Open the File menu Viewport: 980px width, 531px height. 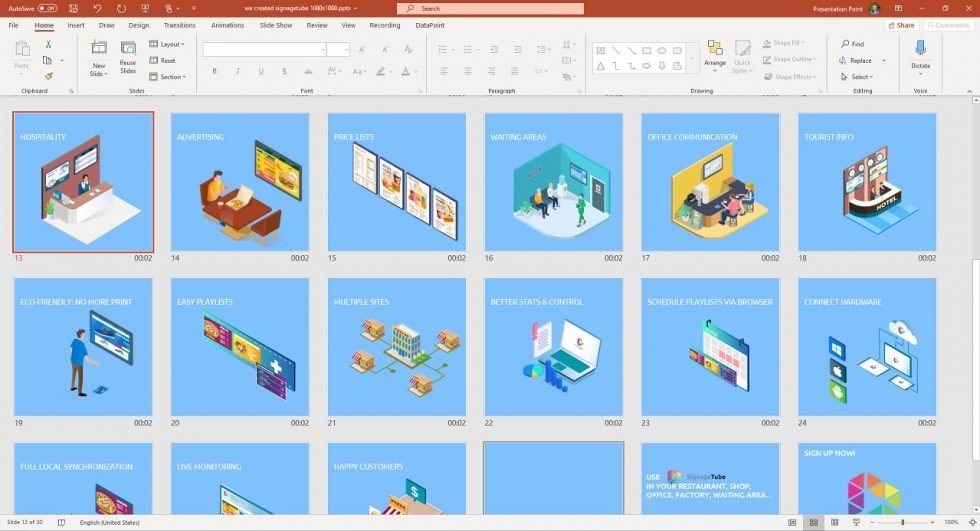point(14,26)
